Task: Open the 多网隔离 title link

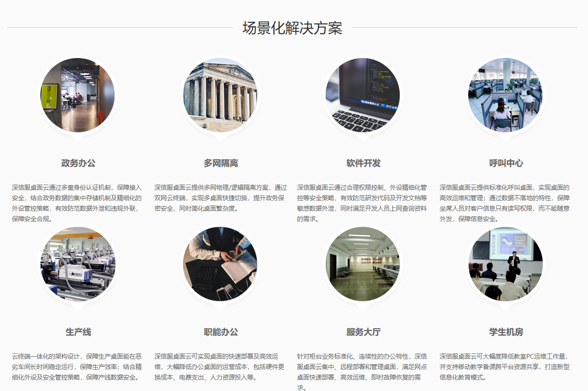Action: (x=221, y=163)
